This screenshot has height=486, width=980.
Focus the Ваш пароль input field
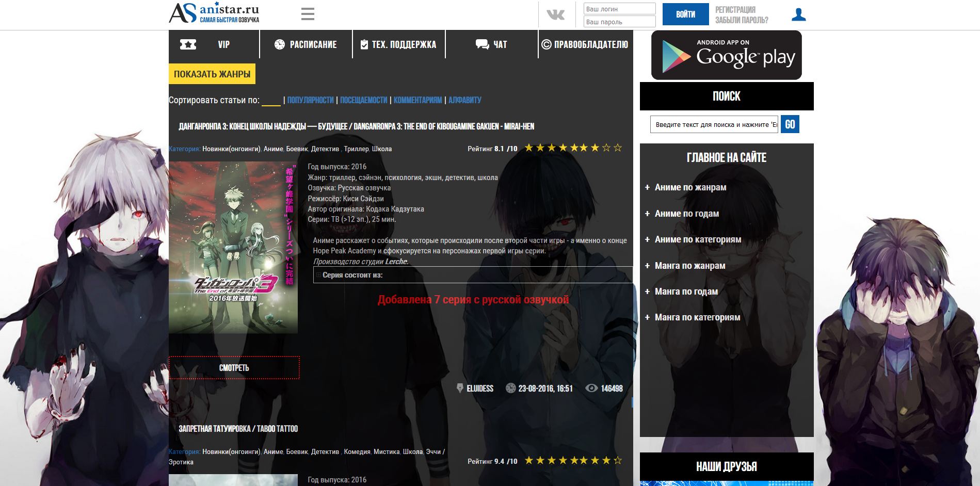click(x=619, y=22)
